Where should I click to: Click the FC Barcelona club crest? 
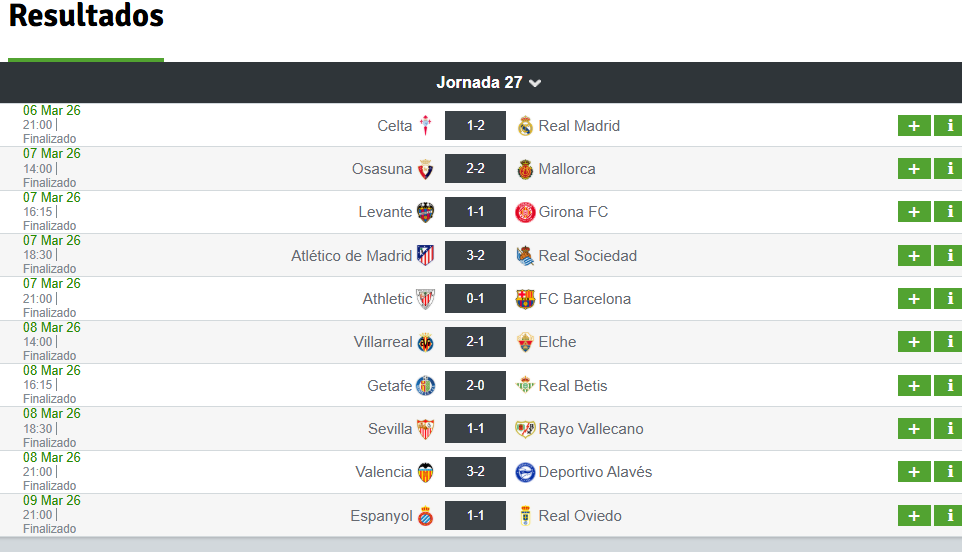tap(525, 299)
